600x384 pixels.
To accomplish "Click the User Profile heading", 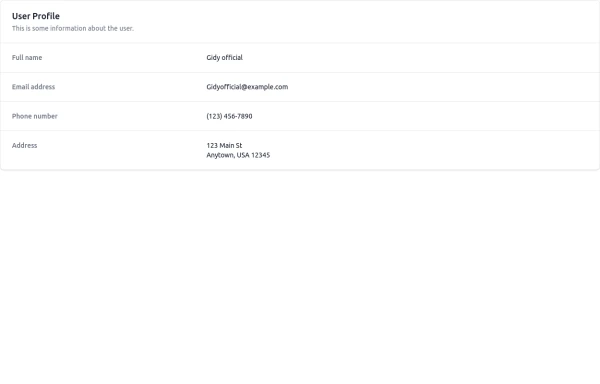I will pyautogui.click(x=36, y=16).
